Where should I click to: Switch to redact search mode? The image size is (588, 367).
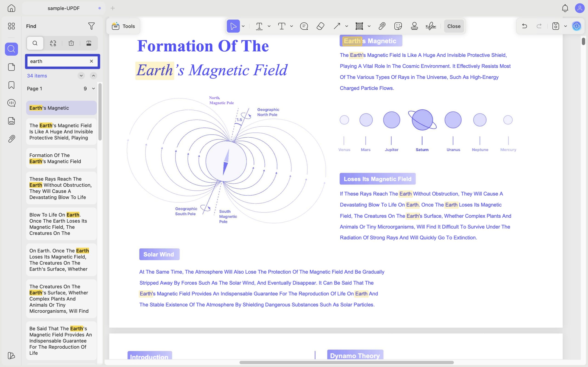89,43
